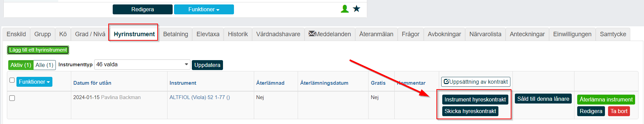Check the row checkbox for ALTFIOL rental
644x124 pixels.
(12, 98)
